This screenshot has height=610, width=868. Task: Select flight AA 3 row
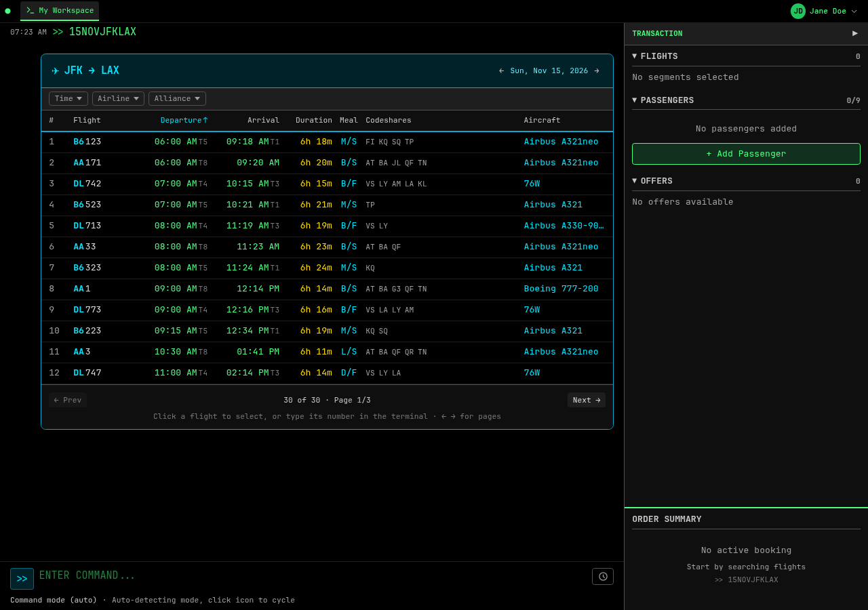[327, 352]
